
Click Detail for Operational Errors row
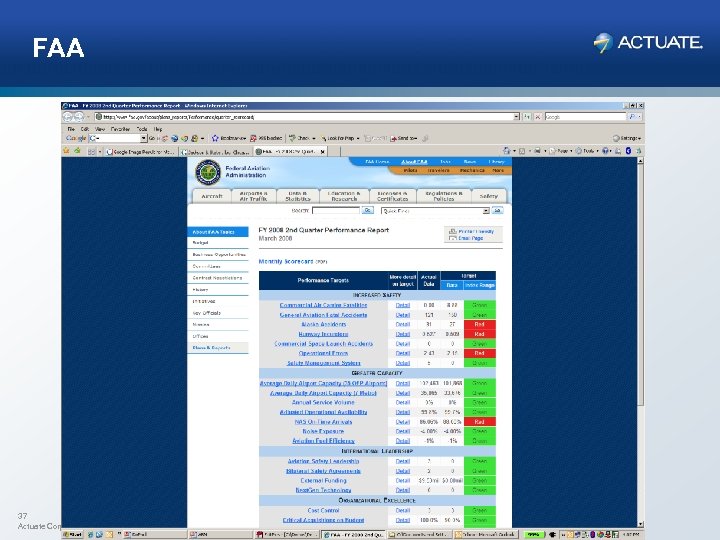tap(403, 353)
